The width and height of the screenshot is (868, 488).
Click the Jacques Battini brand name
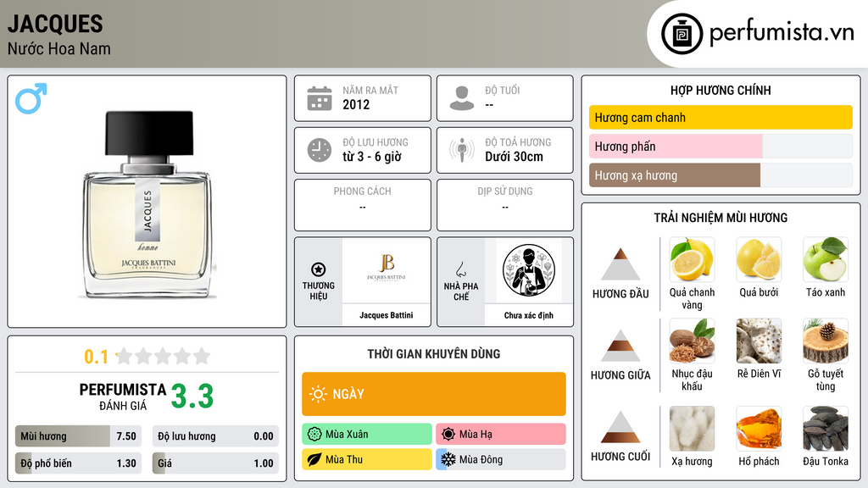point(386,315)
